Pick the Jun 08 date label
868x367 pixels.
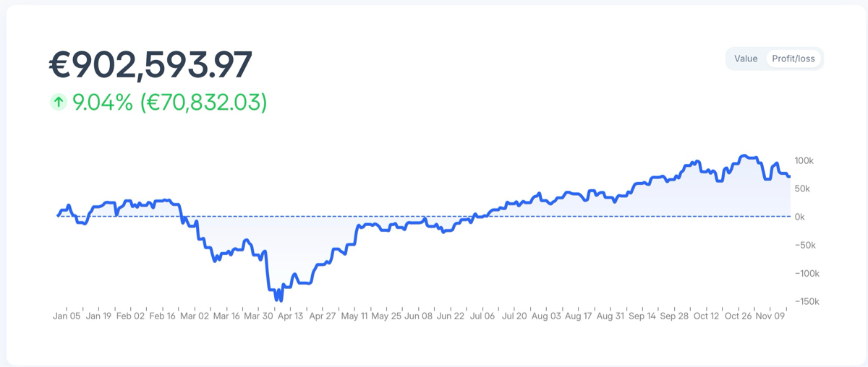[x=418, y=316]
